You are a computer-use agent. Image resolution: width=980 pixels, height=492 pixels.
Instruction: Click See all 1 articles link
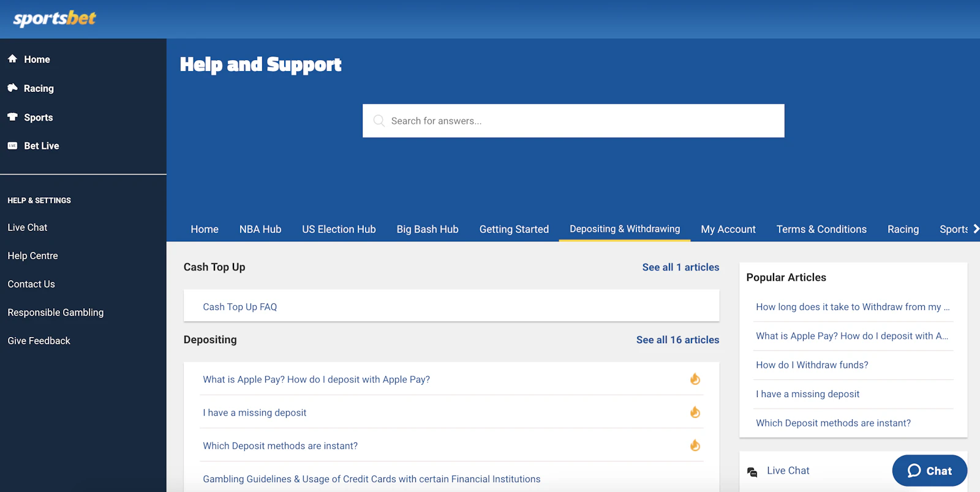coord(680,267)
